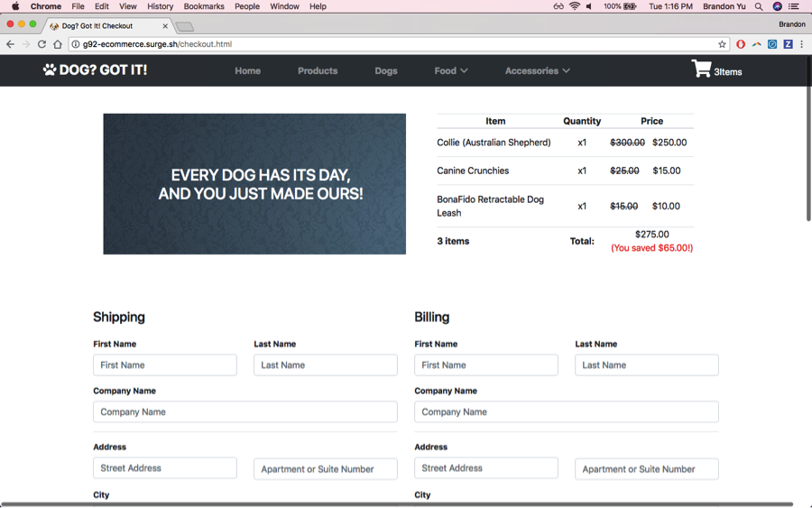Click BonaFido Retractable Dog Leash text
This screenshot has width=812, height=508.
[x=490, y=206]
